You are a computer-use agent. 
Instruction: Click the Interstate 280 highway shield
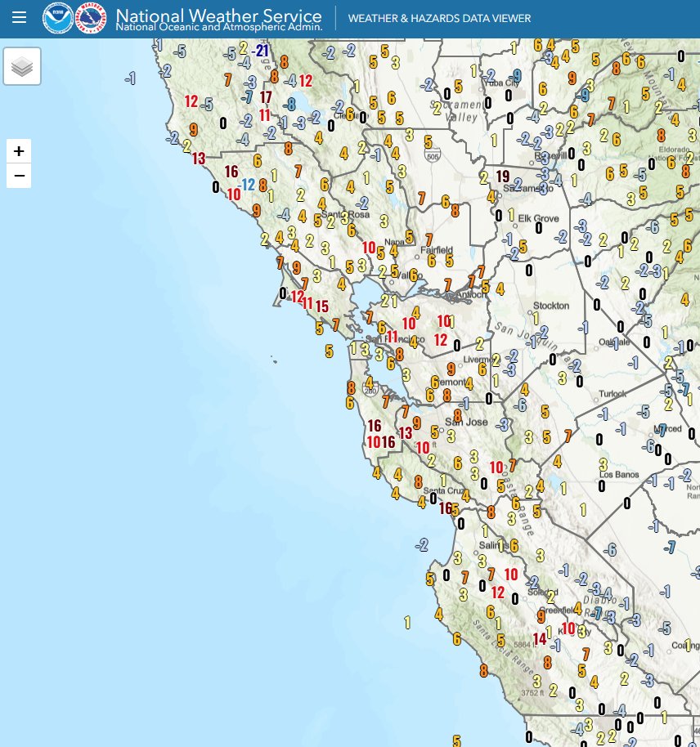click(370, 390)
